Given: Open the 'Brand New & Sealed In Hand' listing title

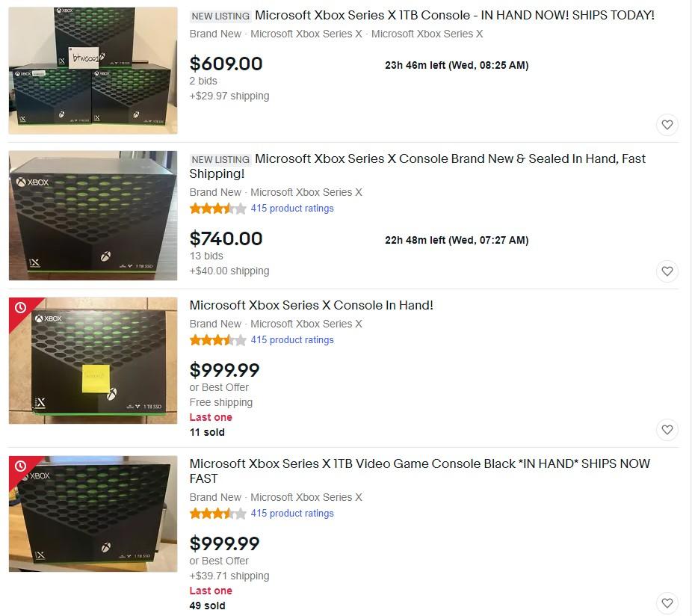Looking at the screenshot, I should 418,166.
